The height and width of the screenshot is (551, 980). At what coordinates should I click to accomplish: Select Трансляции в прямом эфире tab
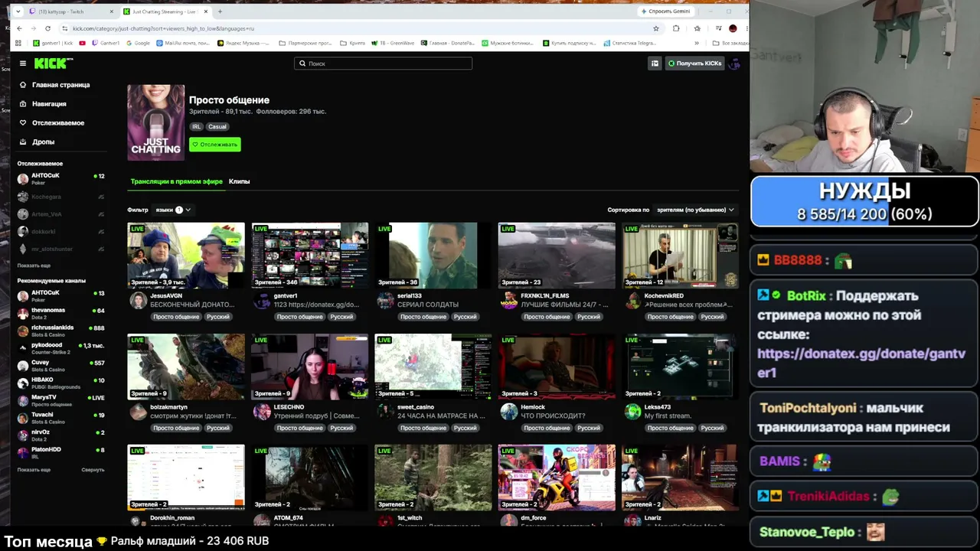click(176, 181)
